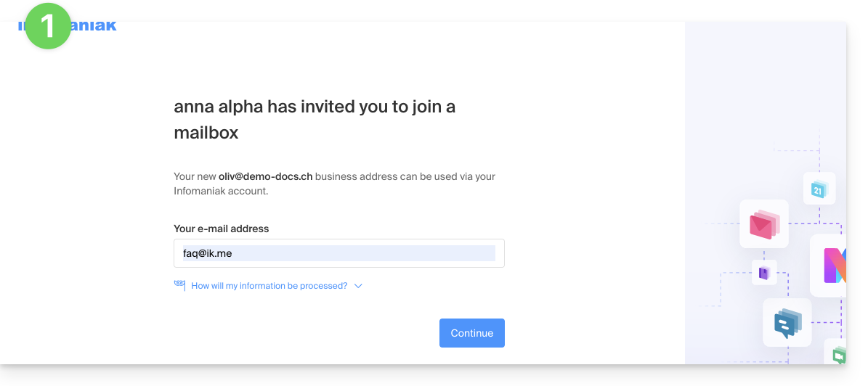868x386 pixels.
Task: Click the "Your new" text before the address
Action: click(x=195, y=176)
